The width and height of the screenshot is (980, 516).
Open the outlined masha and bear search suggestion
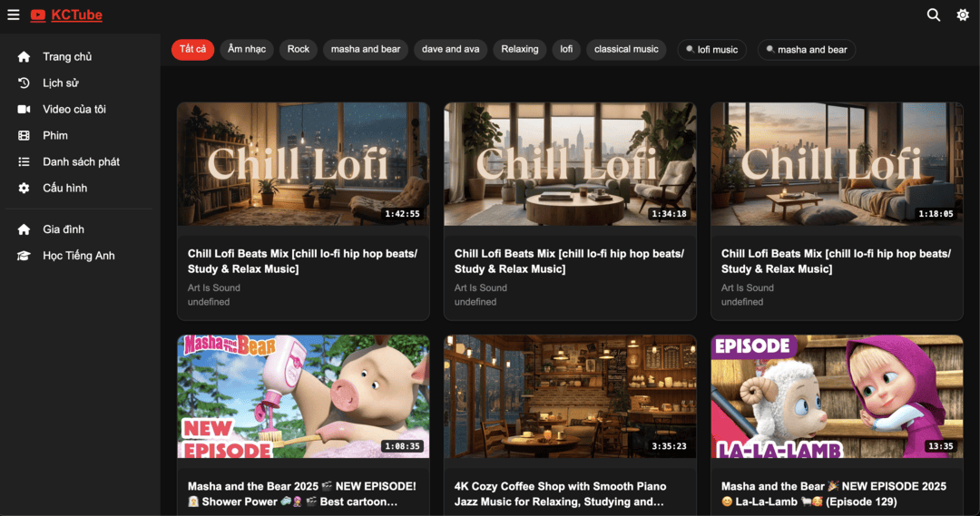tap(807, 49)
